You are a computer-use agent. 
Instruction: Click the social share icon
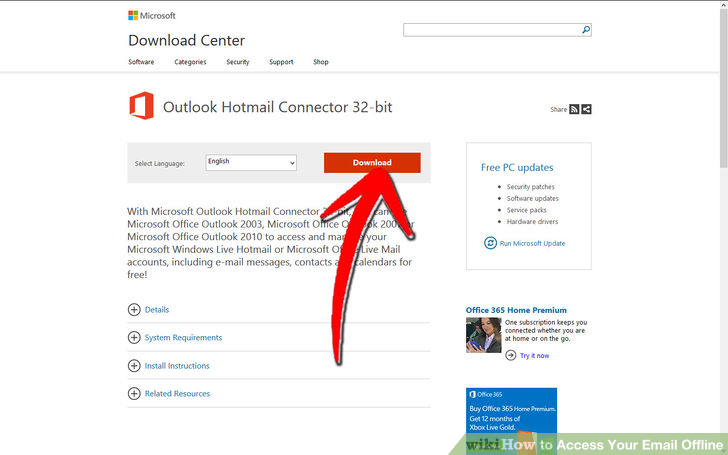[x=586, y=110]
